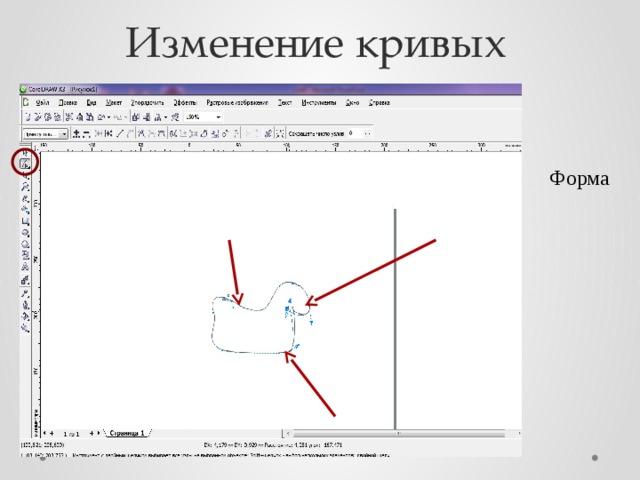This screenshot has height=480, width=640.
Task: Open the Упорядочить menu
Action: (147, 102)
